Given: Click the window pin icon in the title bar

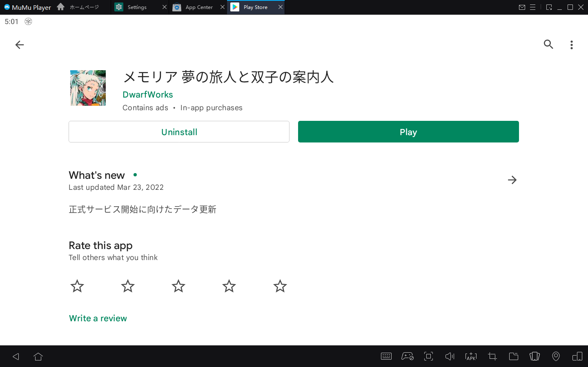Looking at the screenshot, I should [x=549, y=7].
